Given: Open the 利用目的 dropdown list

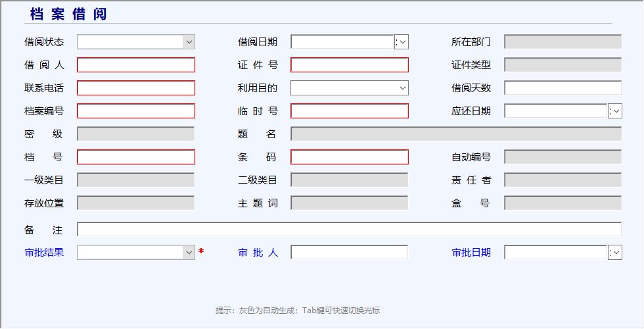Looking at the screenshot, I should coord(403,88).
